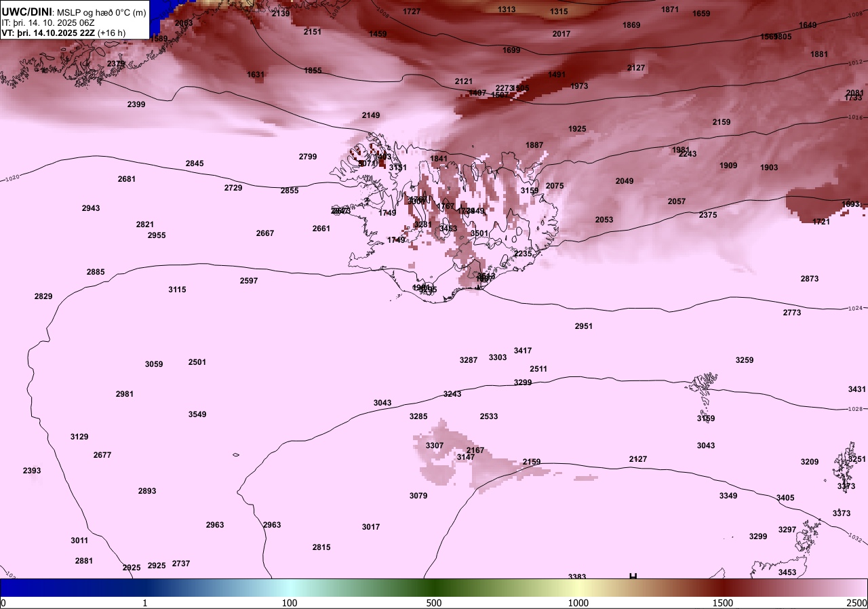This screenshot has width=868, height=609.
Task: Click the valid time line "VT: þri. 14.10.2025 22Z"
Action: 48,33
